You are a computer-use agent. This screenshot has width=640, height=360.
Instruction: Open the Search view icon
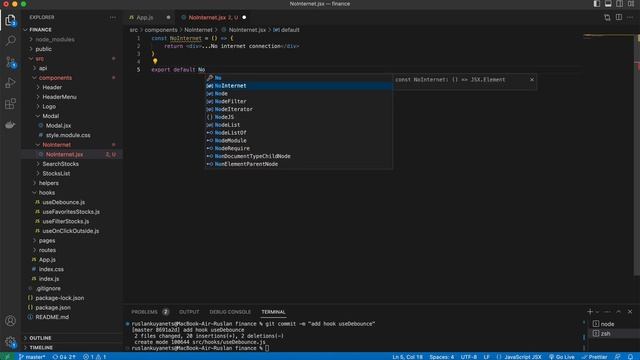[x=11, y=40]
